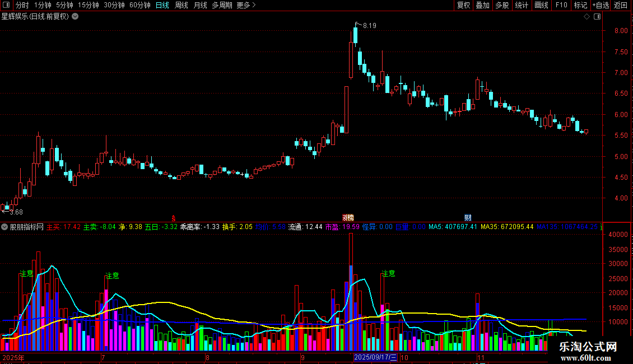Toggle the right-side panel icon beside the diamond
Image resolution: width=633 pixels, height=364 pixels.
pyautogui.click(x=597, y=17)
